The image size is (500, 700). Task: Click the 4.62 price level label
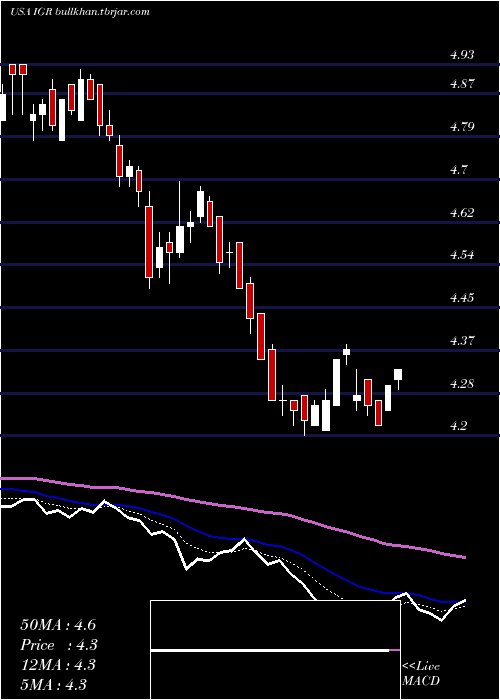pyautogui.click(x=462, y=212)
